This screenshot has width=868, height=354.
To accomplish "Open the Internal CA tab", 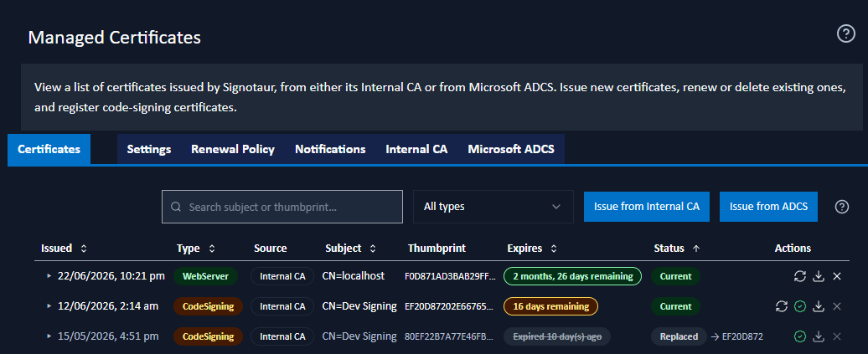I will 417,149.
